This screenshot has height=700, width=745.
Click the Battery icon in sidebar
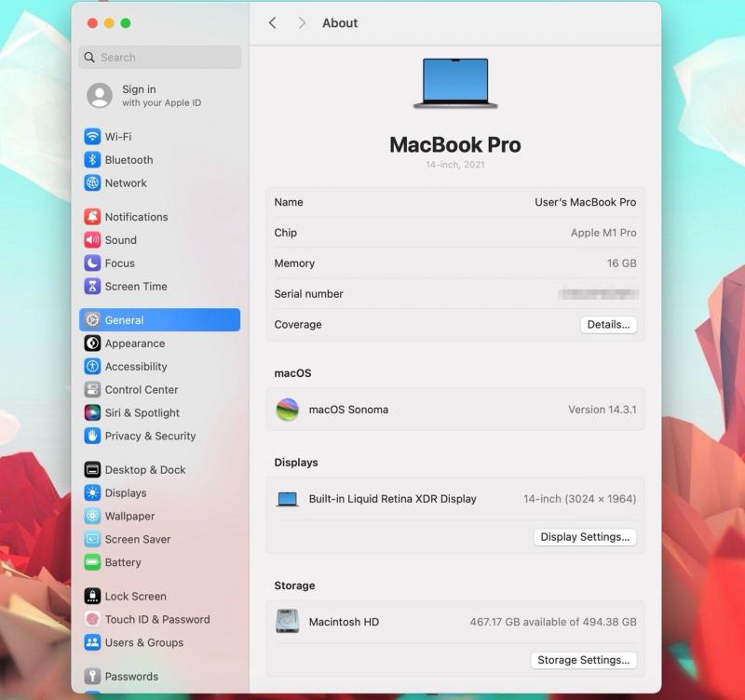92,562
